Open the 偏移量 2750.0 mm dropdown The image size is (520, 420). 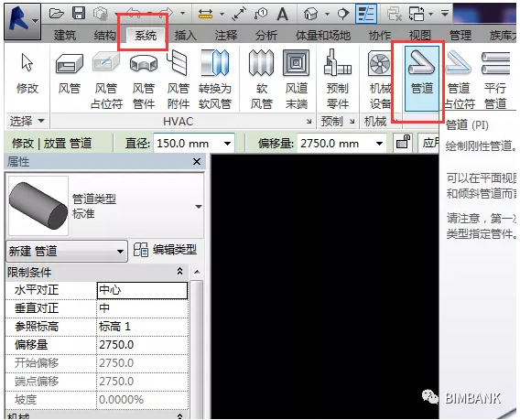(379, 144)
